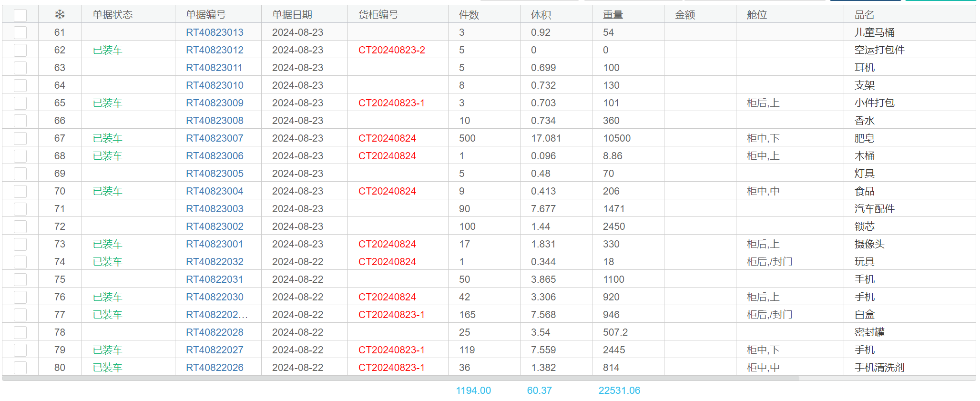Open document RT40823001
Image resolution: width=980 pixels, height=401 pixels.
(x=214, y=244)
